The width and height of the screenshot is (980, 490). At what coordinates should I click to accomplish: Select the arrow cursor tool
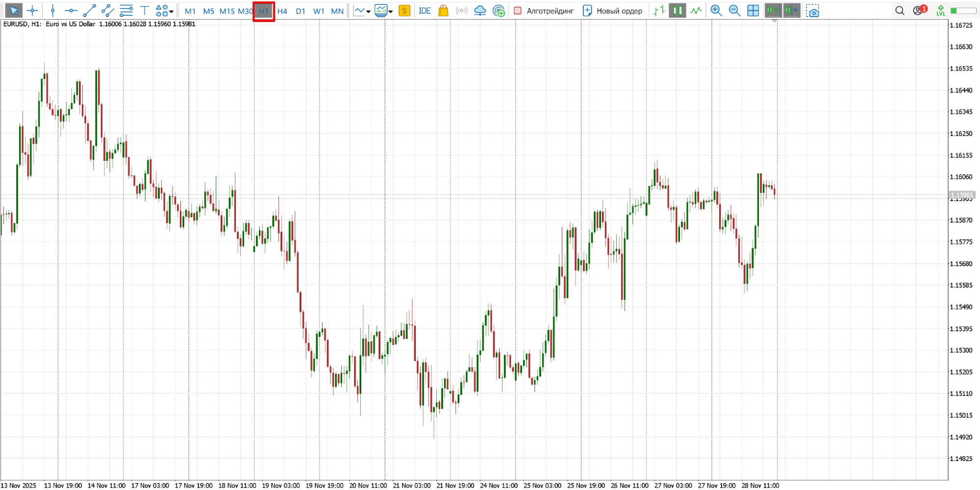coord(14,10)
